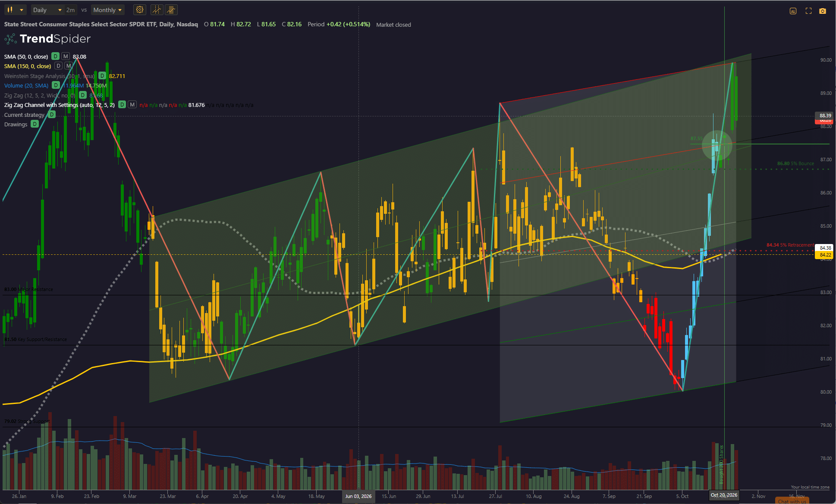Click the ETF title State Street Consumer Staples
Screen dimensions: 836x504
tap(101, 24)
